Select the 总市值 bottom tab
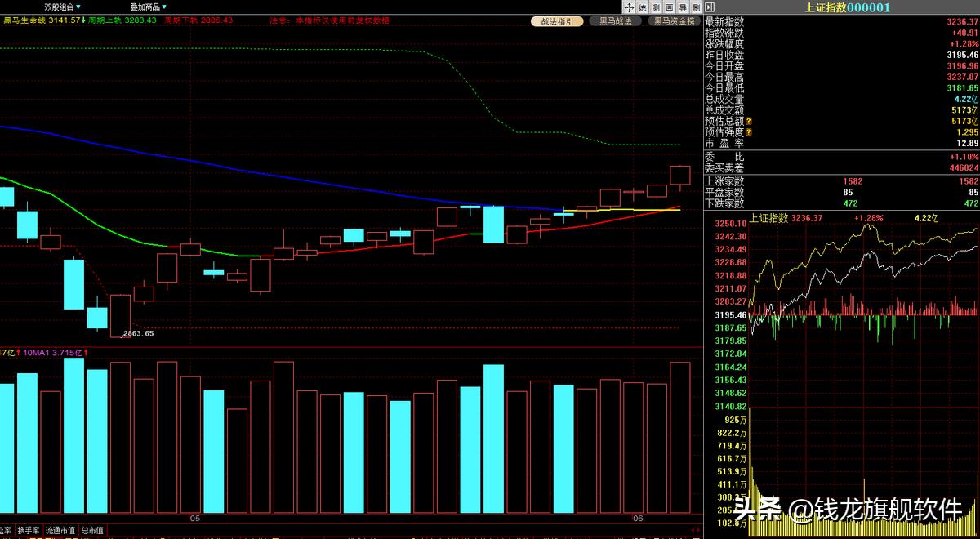This screenshot has width=980, height=539. [x=92, y=531]
